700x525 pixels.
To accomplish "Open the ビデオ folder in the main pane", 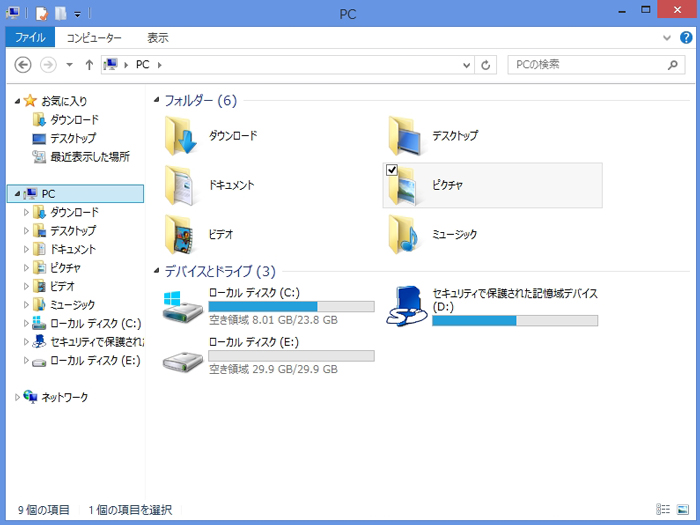I will (199, 234).
